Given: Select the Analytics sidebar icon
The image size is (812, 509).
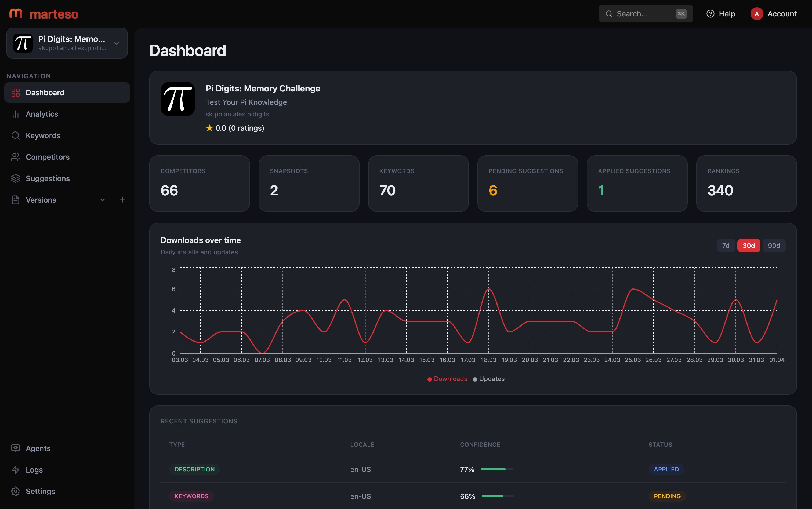Looking at the screenshot, I should (x=16, y=114).
